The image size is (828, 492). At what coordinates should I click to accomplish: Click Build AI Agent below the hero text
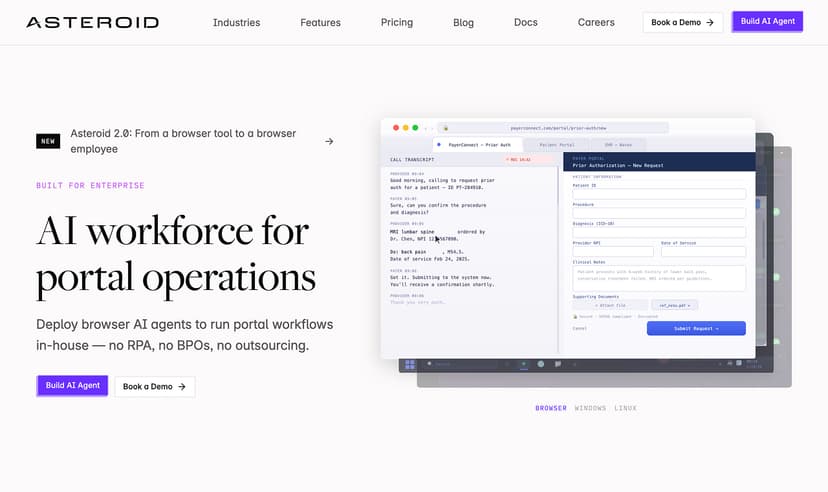(72, 386)
